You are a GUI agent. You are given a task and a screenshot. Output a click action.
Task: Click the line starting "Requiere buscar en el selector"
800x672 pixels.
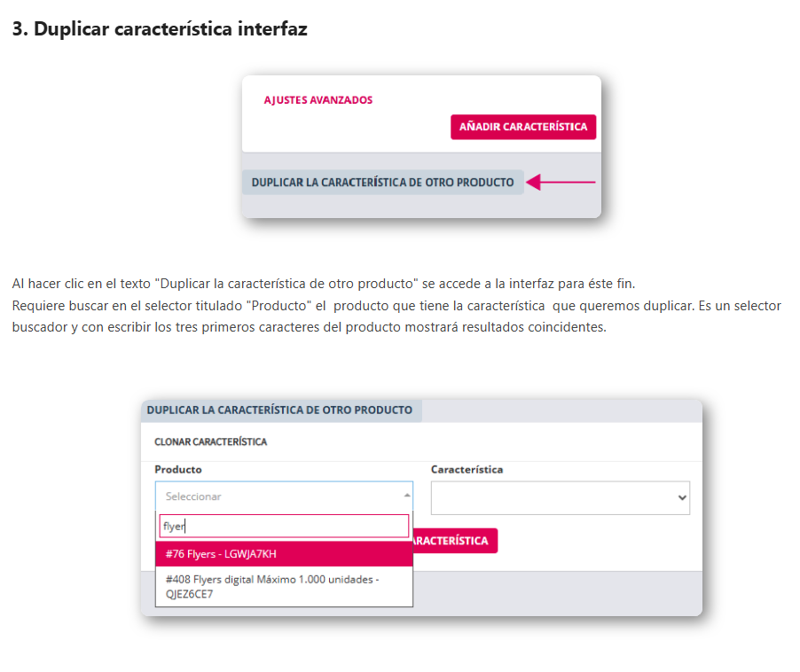click(396, 305)
